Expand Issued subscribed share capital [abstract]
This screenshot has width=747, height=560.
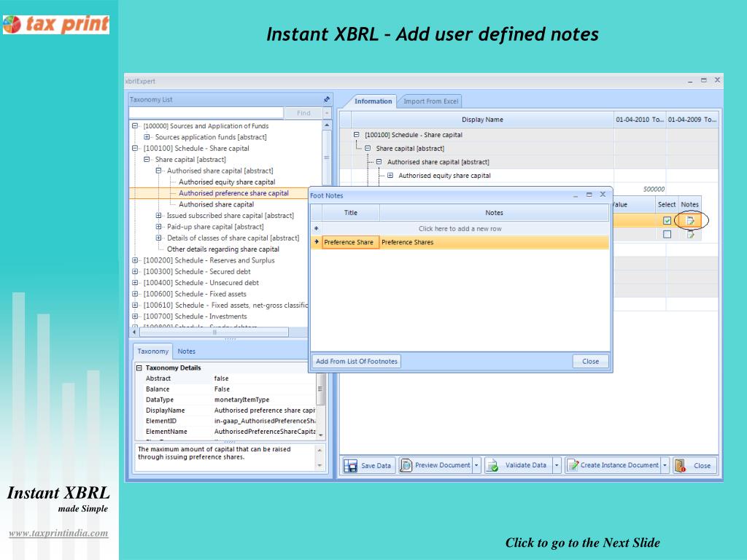158,215
